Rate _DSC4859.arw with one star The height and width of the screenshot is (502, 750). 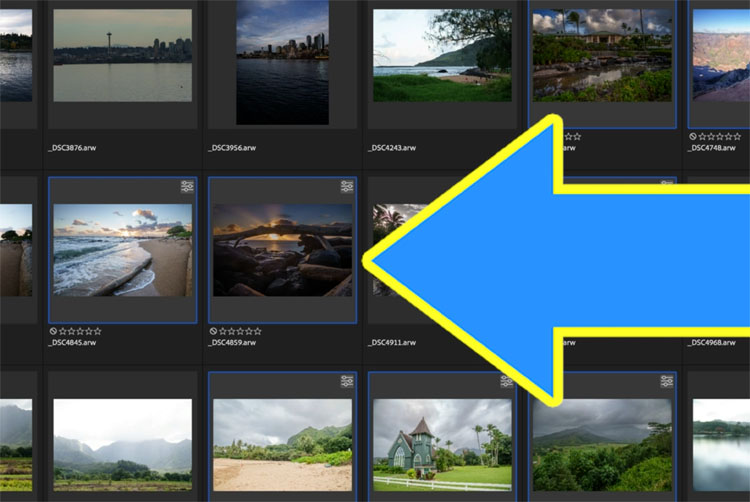pos(223,331)
